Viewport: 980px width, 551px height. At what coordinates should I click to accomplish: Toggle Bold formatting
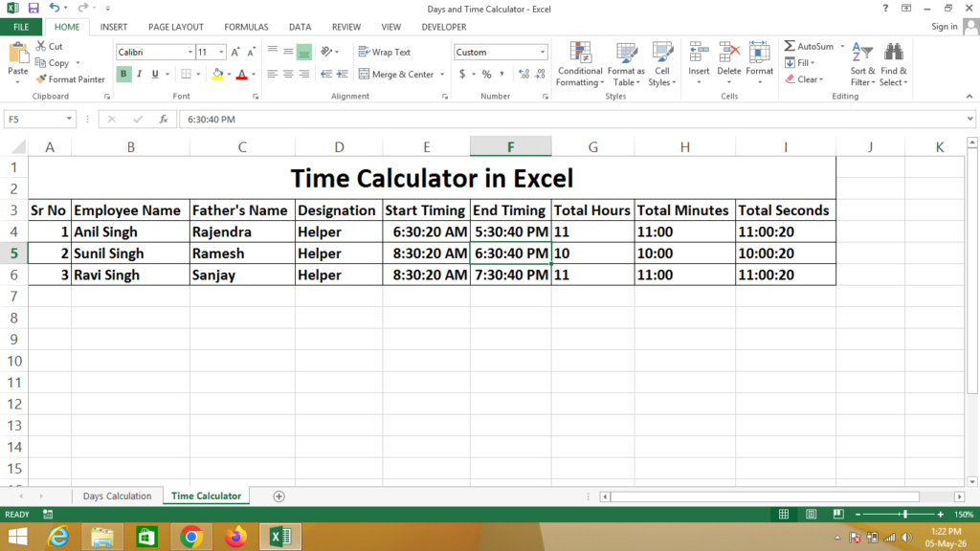123,75
